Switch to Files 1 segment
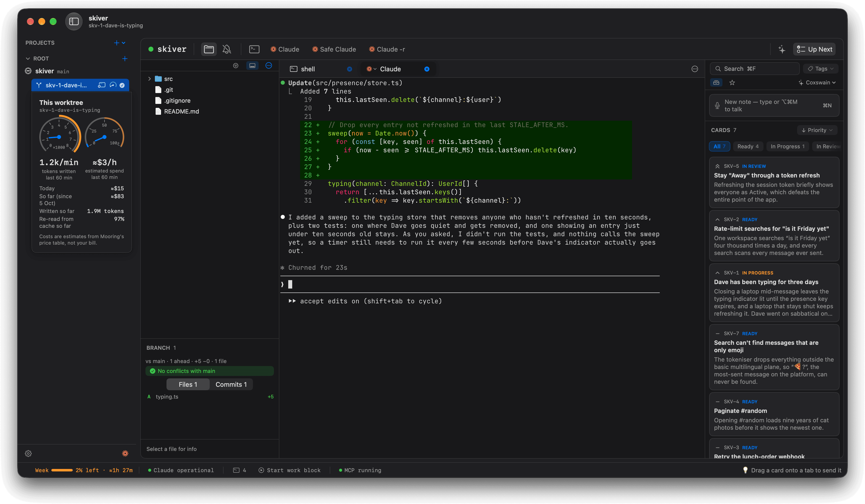865x504 pixels. (x=188, y=385)
